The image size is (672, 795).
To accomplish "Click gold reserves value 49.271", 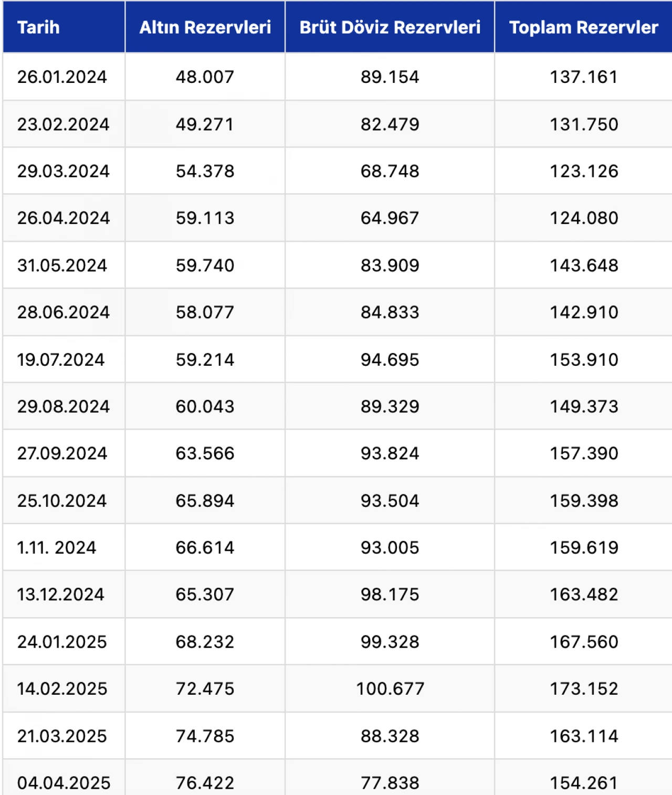I will 205,124.
